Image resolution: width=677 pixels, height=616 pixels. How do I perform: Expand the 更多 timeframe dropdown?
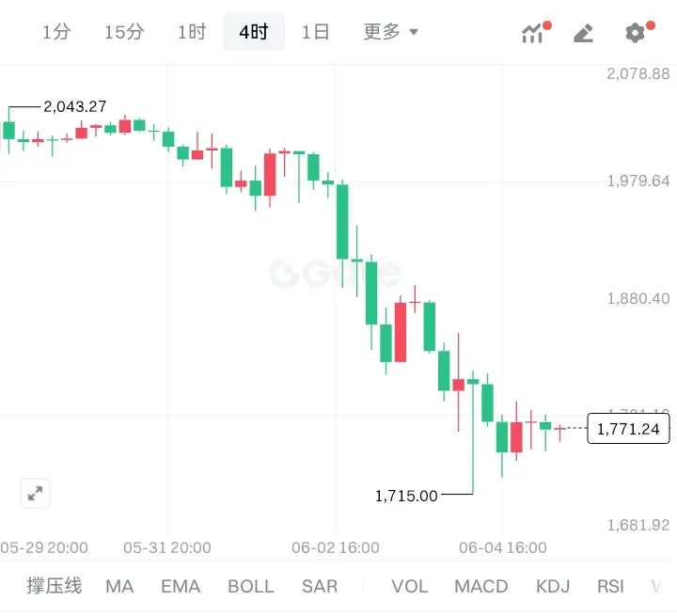(391, 32)
